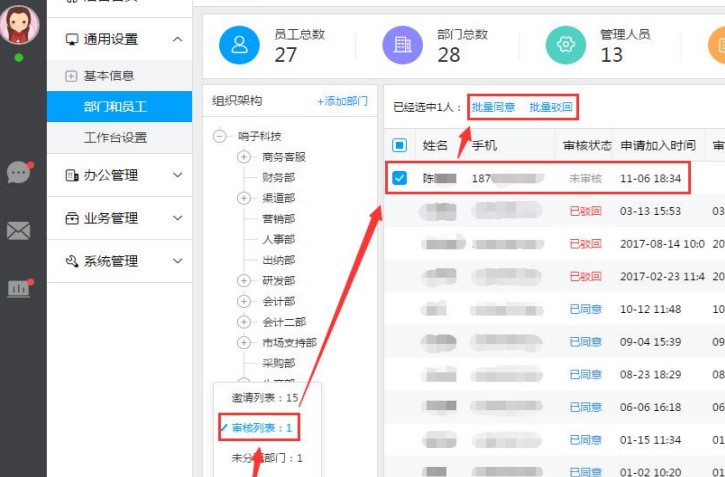Viewport: 725px width, 477px height.
Task: Click the purple department total icon
Action: click(x=402, y=45)
